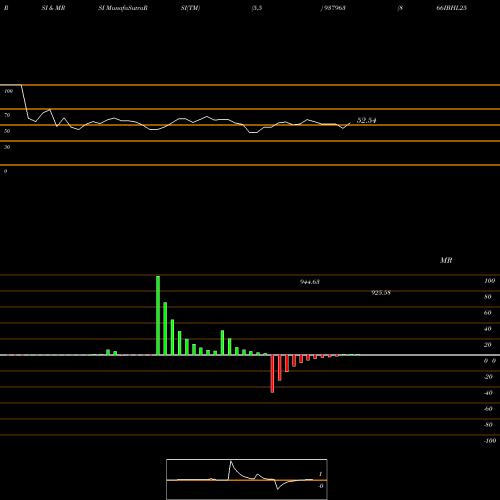Viewport: 500px width, 500px height.
Task: Select the ')937963' code in header
Action: coord(333,8)
